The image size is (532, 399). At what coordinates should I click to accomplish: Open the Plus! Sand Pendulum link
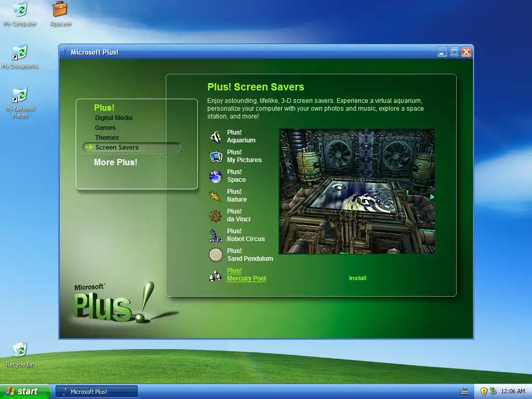[x=250, y=255]
